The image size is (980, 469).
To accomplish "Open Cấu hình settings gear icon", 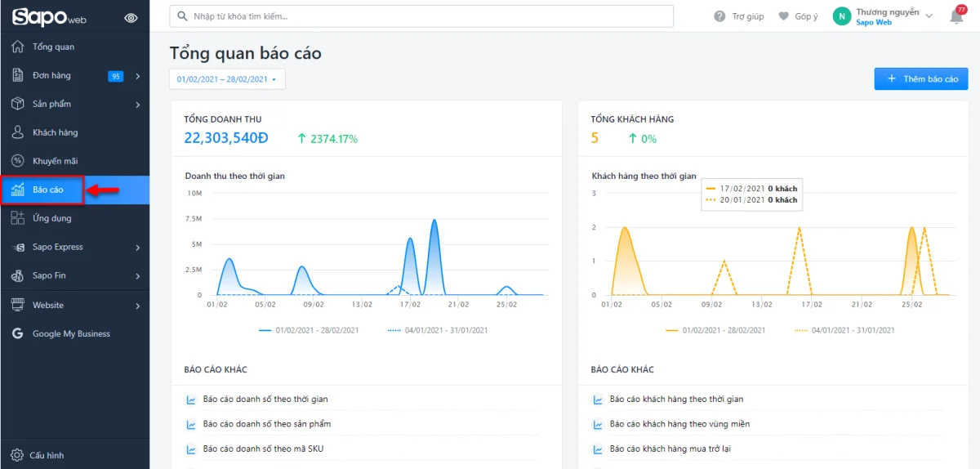I will [x=17, y=455].
